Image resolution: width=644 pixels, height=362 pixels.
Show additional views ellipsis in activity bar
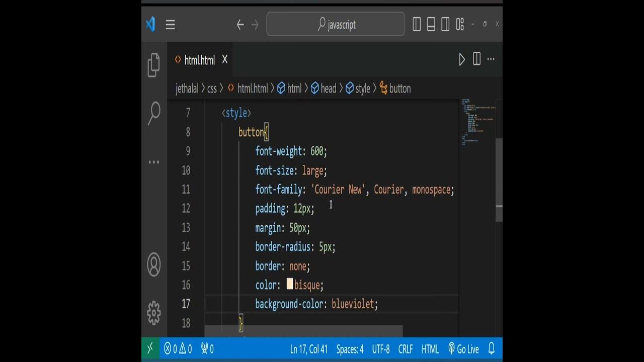pyautogui.click(x=154, y=162)
